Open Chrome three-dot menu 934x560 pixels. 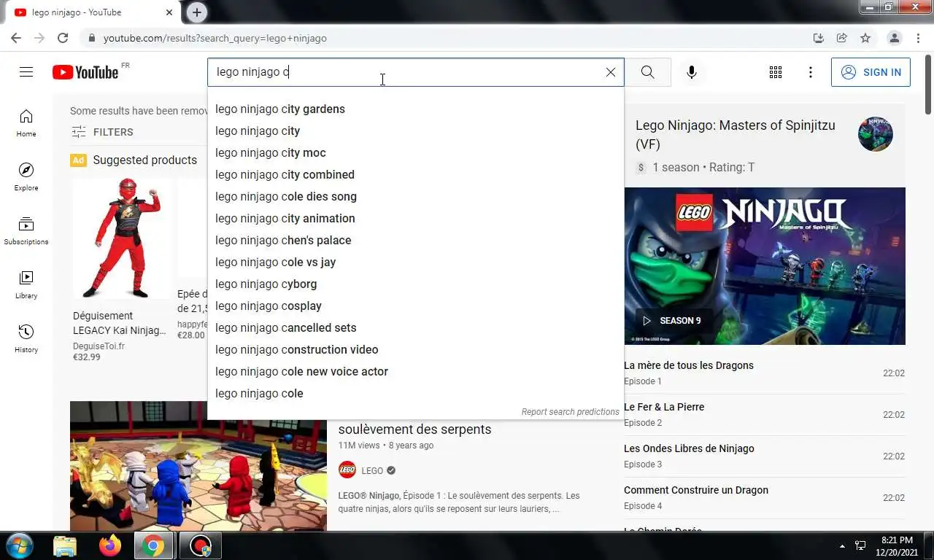pos(919,38)
